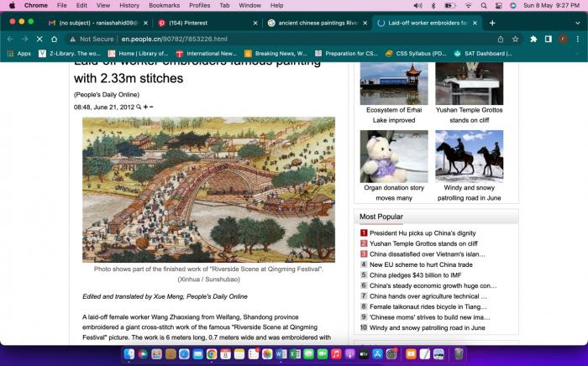Share this page using the share icon
Viewport: 588px width, 366px height.
pos(501,39)
